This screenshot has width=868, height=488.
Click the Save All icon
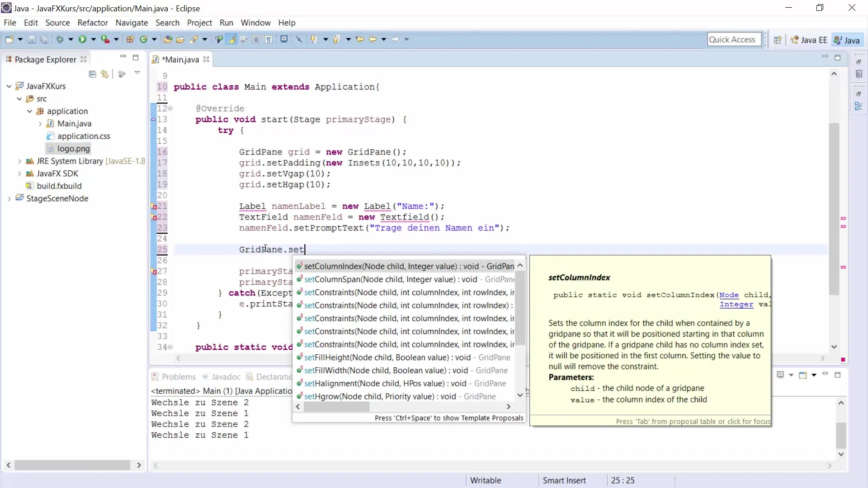44,39
